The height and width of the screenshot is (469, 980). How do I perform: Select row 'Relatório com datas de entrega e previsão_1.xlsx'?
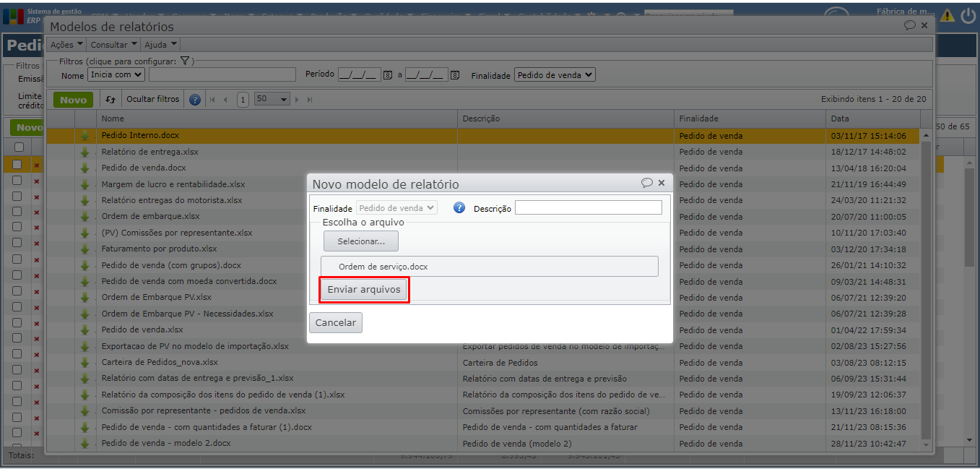[483, 378]
